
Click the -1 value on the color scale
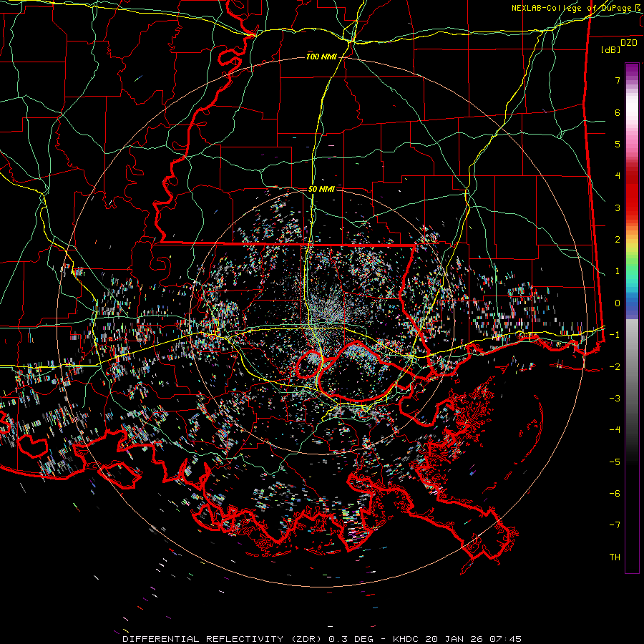coord(615,335)
